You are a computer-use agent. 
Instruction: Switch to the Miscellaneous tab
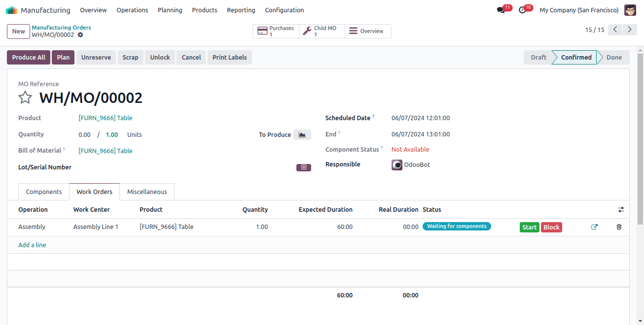click(147, 192)
